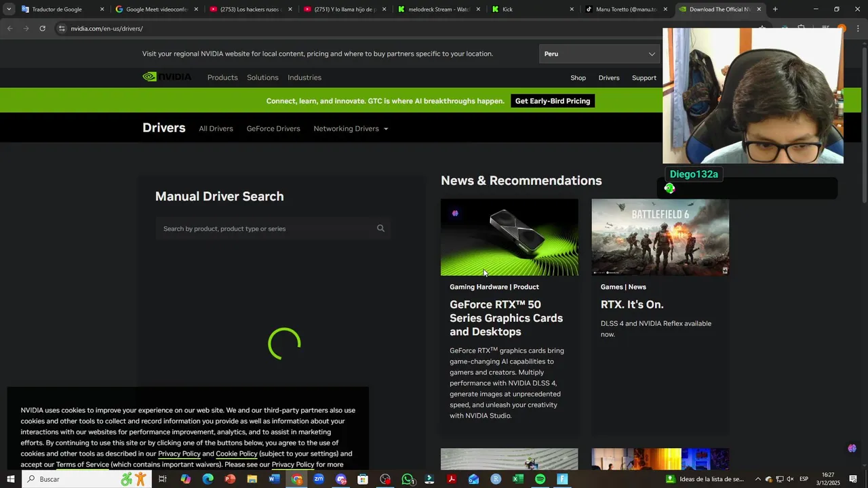868x488 pixels.
Task: Click the ESP language indicator
Action: click(x=804, y=479)
